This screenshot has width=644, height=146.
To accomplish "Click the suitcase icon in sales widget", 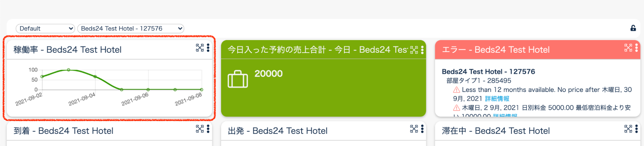I will pyautogui.click(x=238, y=79).
